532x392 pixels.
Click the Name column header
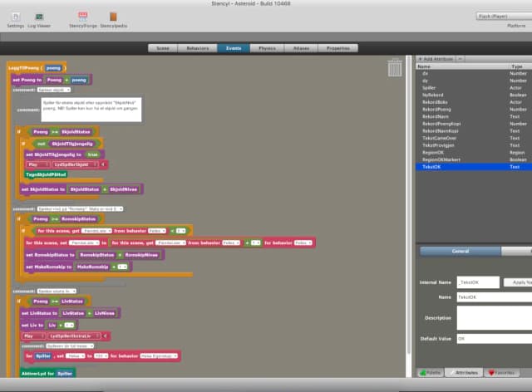(462, 66)
